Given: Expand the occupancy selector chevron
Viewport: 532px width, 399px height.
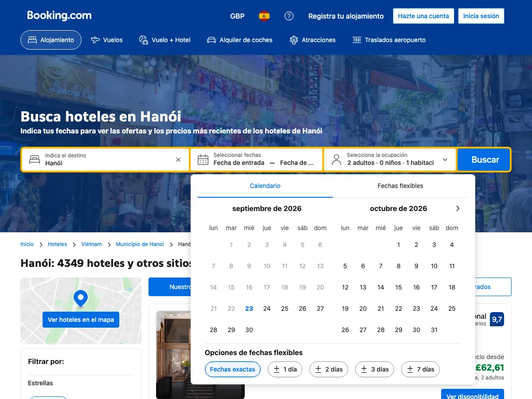Looking at the screenshot, I should (445, 160).
